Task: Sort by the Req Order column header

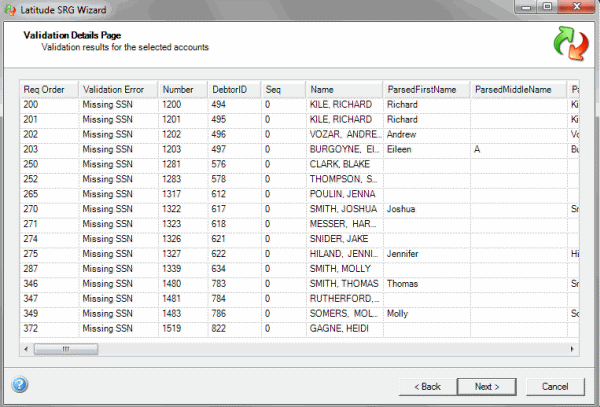Action: click(x=49, y=90)
